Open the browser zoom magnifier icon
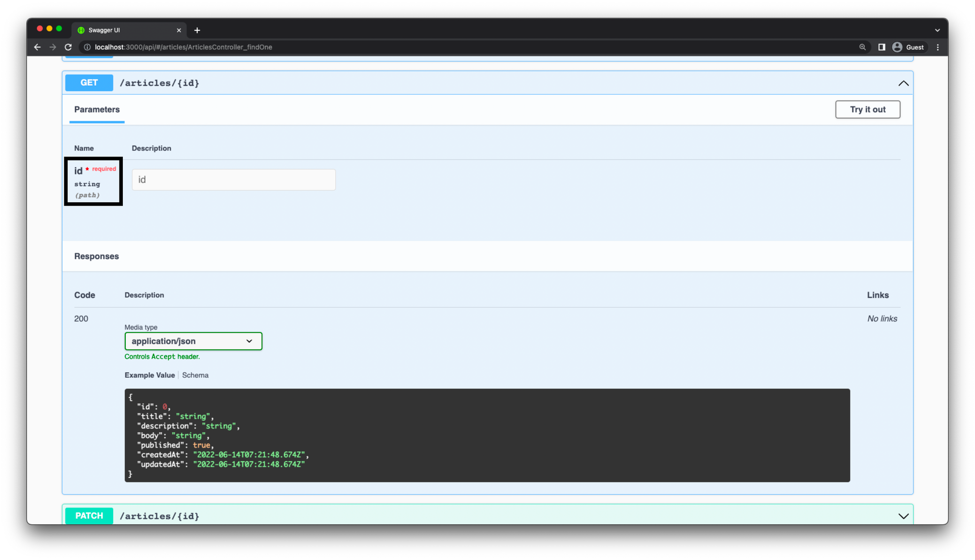This screenshot has width=975, height=560. [862, 47]
